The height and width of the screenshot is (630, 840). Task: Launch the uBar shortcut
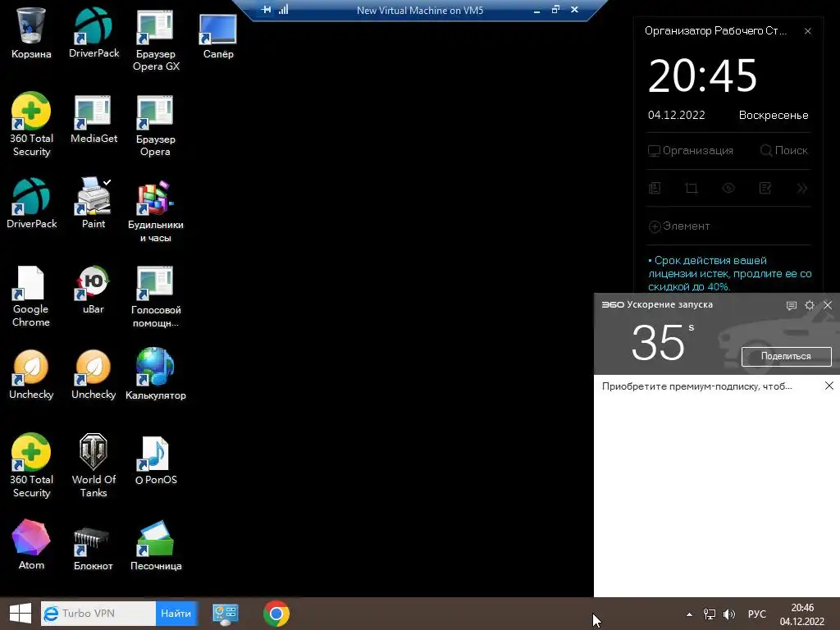pos(94,290)
